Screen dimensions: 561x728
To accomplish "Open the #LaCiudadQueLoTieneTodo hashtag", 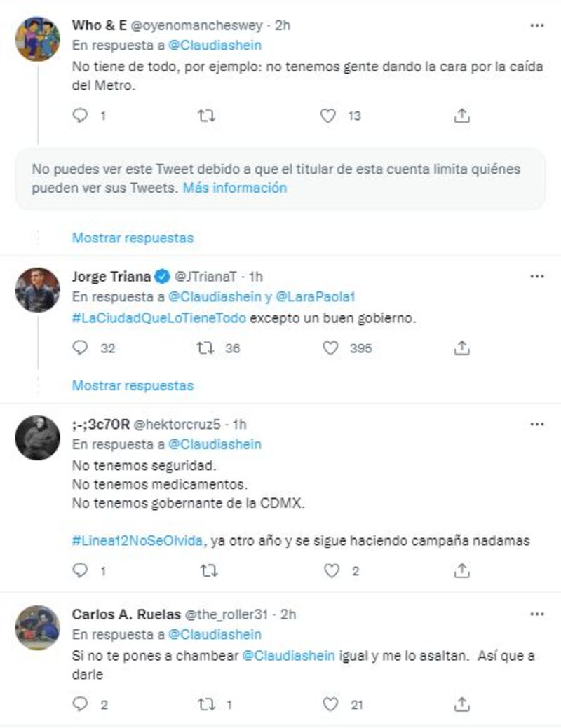I will coord(158,317).
